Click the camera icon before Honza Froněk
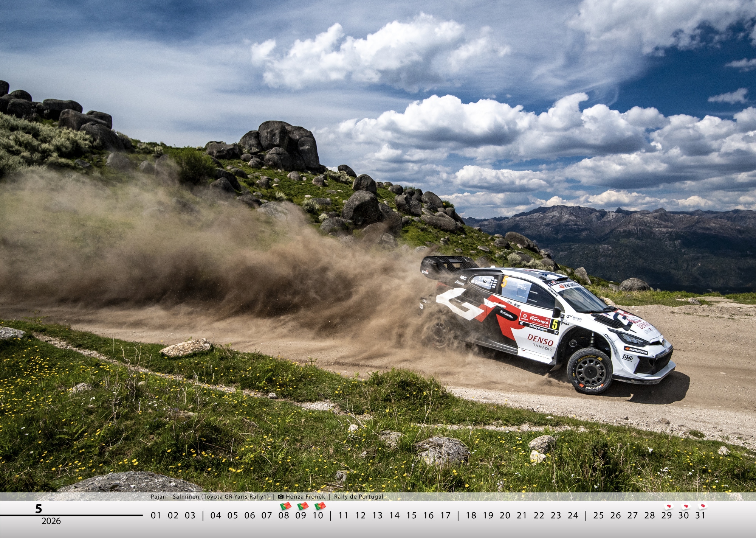This screenshot has height=538, width=756. coord(281,497)
